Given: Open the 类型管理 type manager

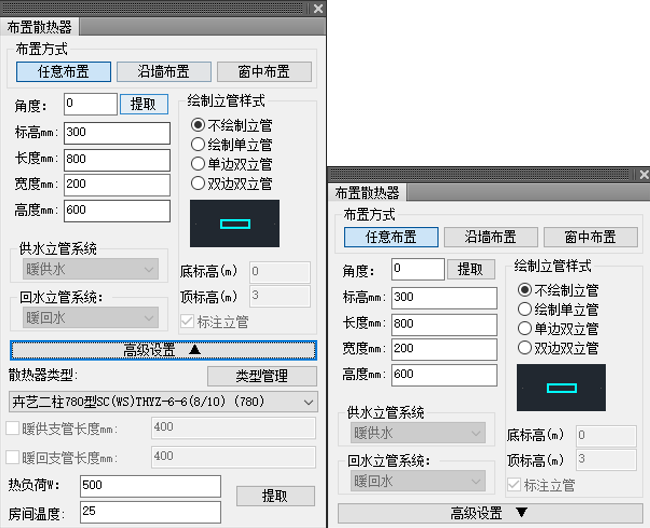Looking at the screenshot, I should [x=261, y=376].
